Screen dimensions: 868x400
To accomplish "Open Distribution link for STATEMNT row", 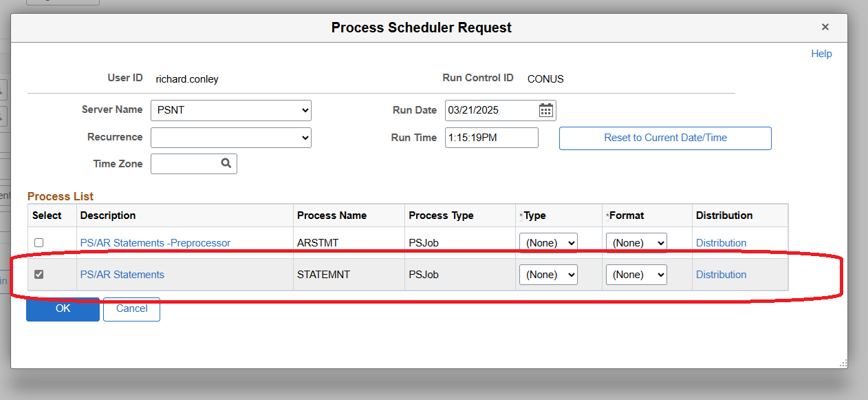I will [x=721, y=275].
